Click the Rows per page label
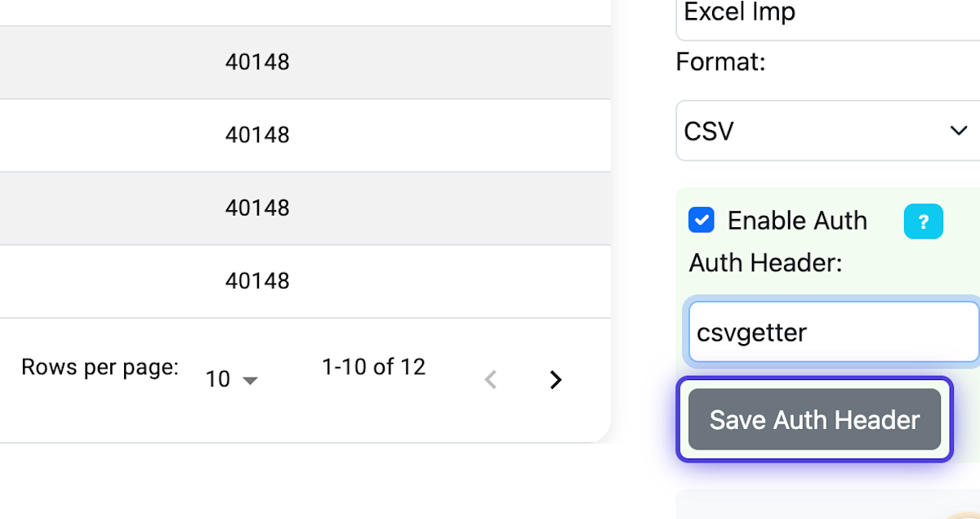Viewport: 980px width, 519px height. pos(100,367)
